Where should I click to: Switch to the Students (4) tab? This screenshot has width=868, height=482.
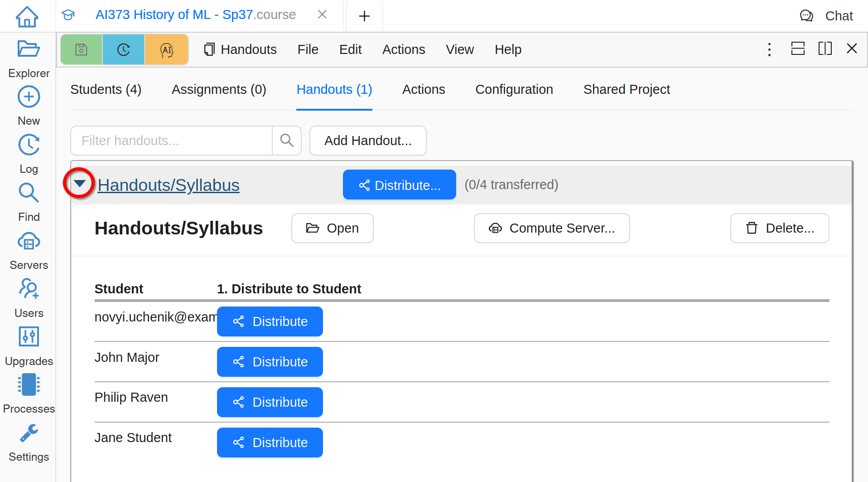coord(106,89)
